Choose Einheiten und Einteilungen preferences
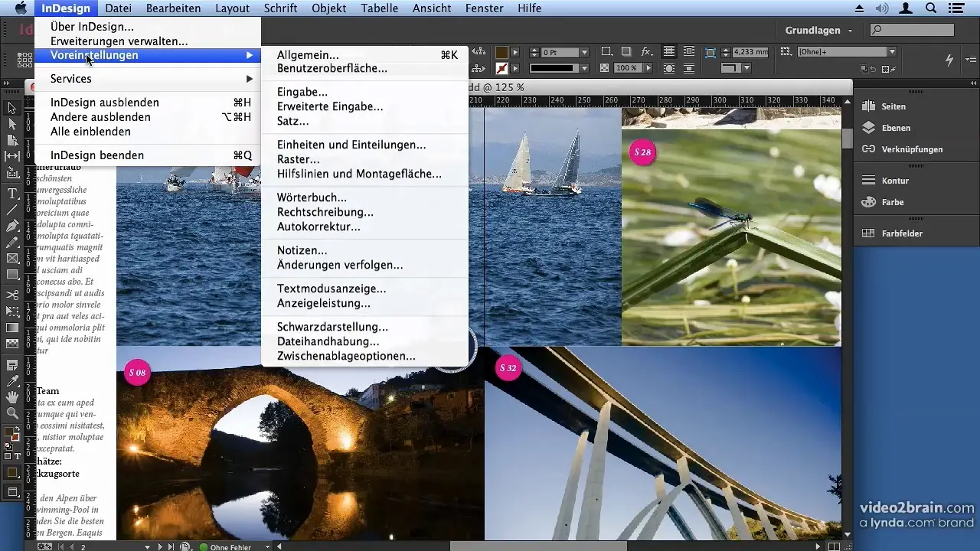Screen dimensions: 980x551 pyautogui.click(x=351, y=145)
